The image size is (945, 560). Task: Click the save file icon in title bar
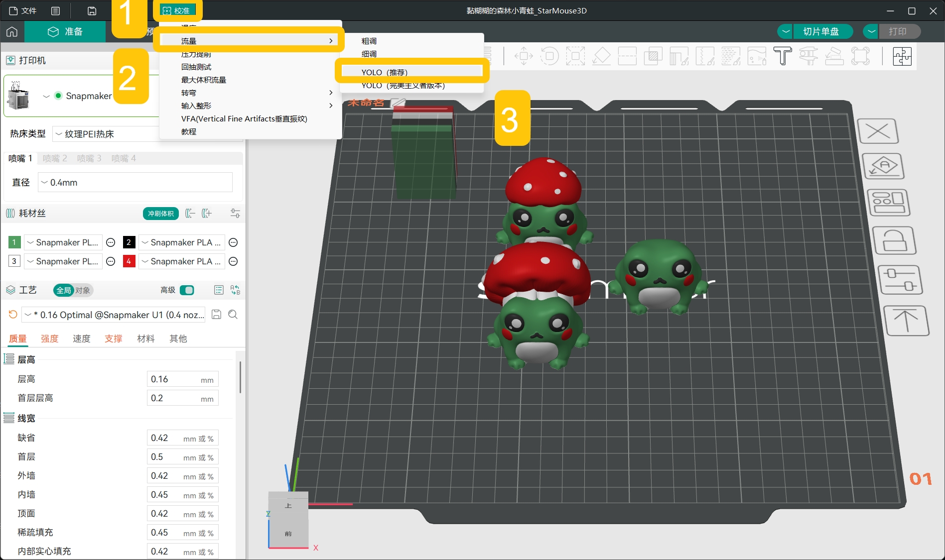coord(92,10)
